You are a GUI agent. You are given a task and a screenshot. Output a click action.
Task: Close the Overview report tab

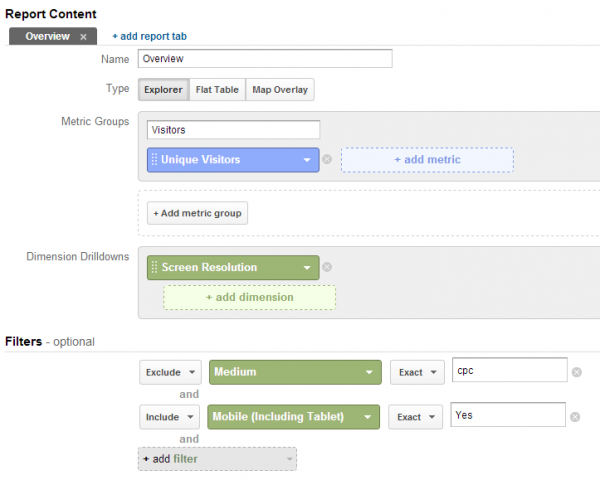click(x=84, y=36)
